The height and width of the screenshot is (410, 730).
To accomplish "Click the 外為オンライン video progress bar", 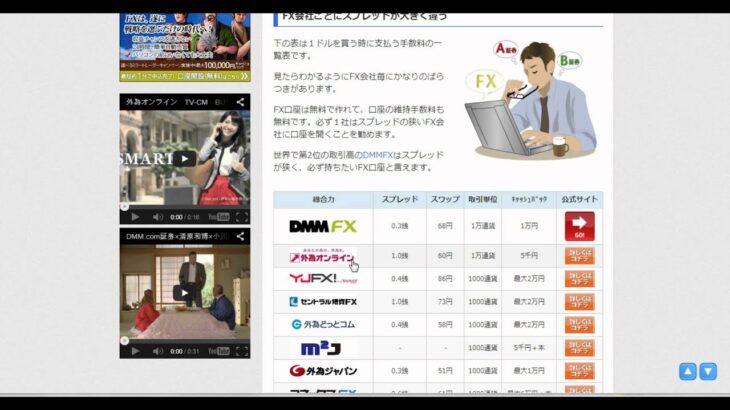I will click(x=185, y=207).
